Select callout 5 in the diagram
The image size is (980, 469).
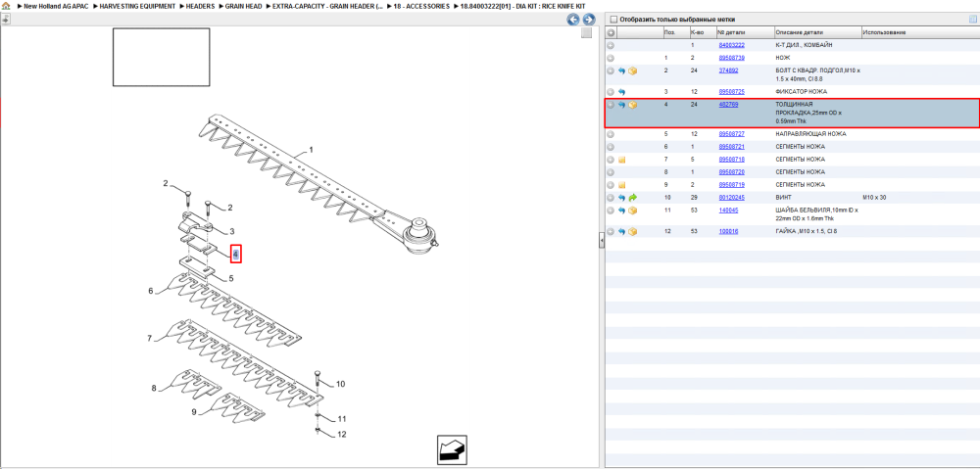231,278
